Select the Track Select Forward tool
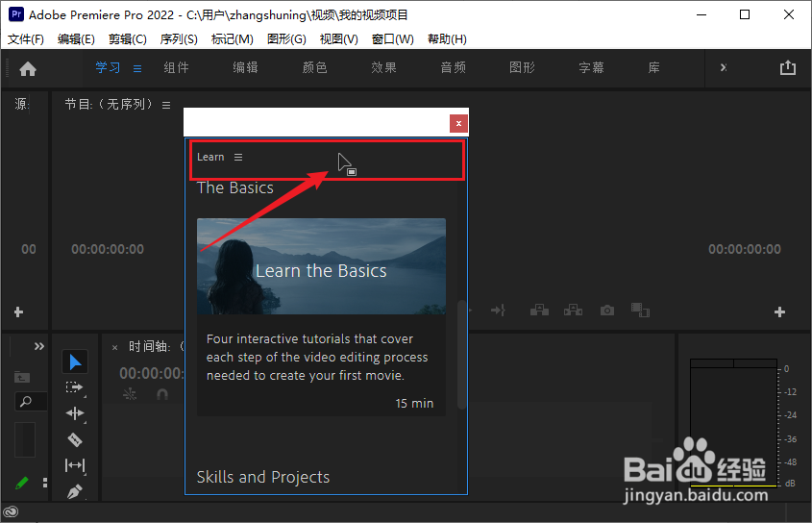The image size is (812, 523). tap(75, 387)
